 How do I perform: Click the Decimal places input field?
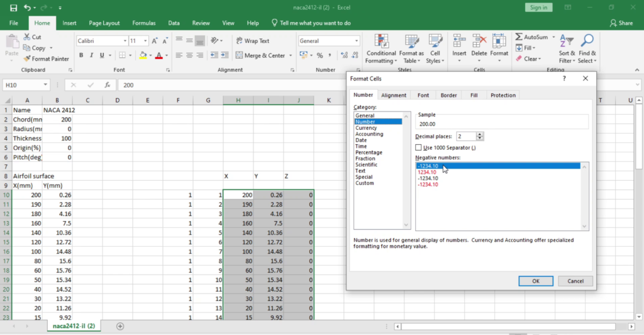click(466, 136)
